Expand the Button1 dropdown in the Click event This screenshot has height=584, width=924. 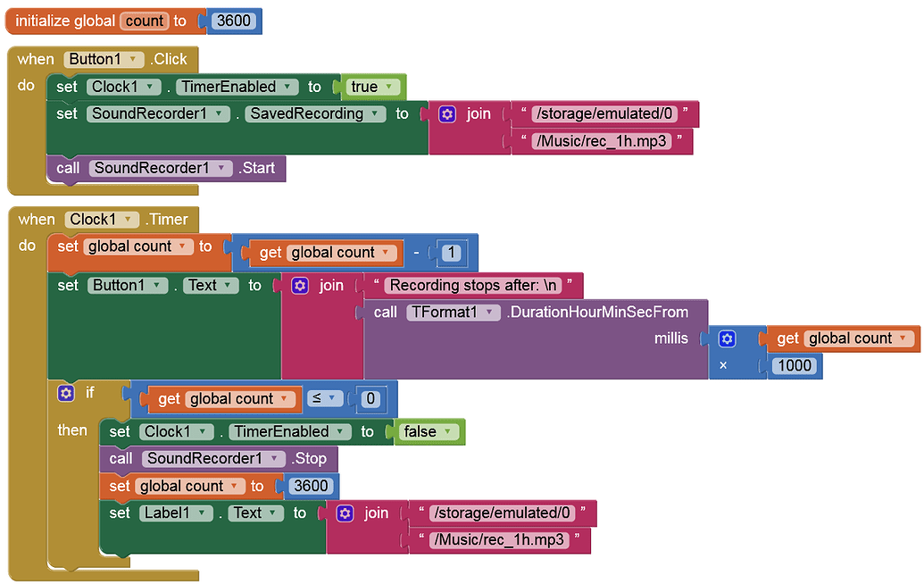click(x=104, y=60)
